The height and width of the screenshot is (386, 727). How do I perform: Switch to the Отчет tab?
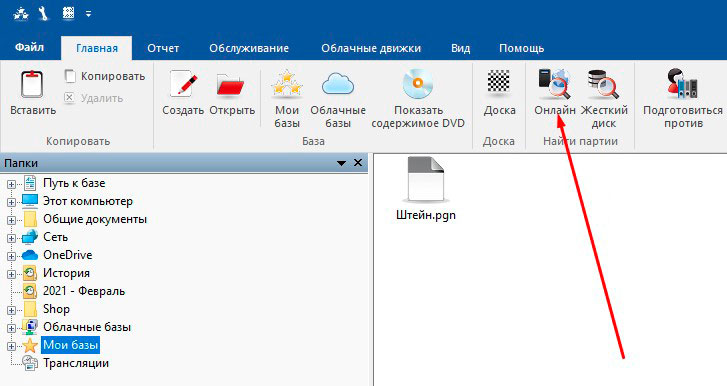point(163,48)
